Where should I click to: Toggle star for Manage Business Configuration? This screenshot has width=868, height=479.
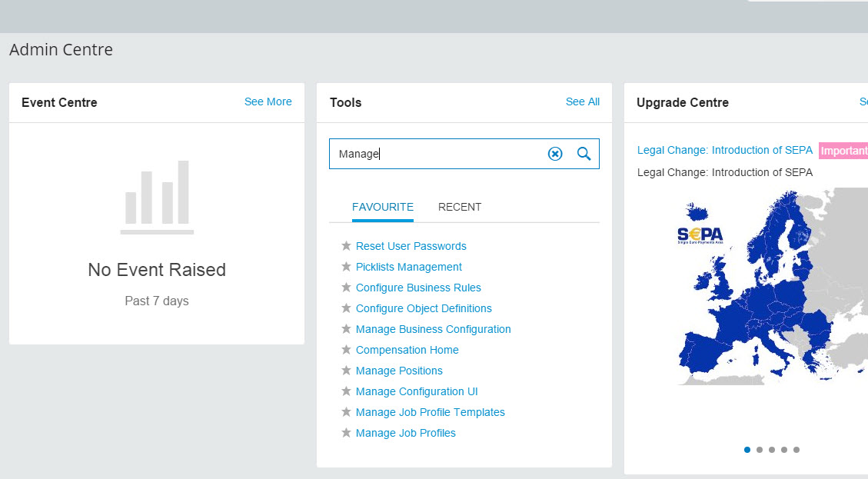point(346,329)
